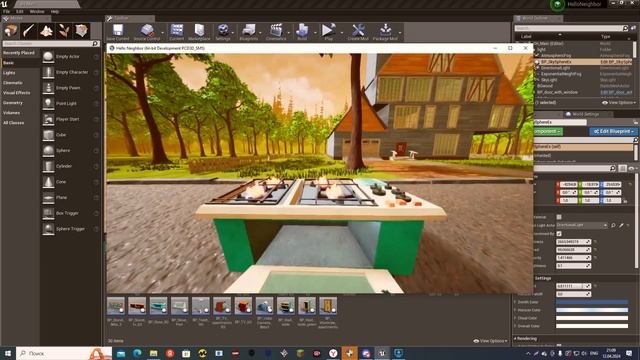The image size is (640, 360).
Task: Select the Visual Effects category
Action: pyautogui.click(x=17, y=93)
